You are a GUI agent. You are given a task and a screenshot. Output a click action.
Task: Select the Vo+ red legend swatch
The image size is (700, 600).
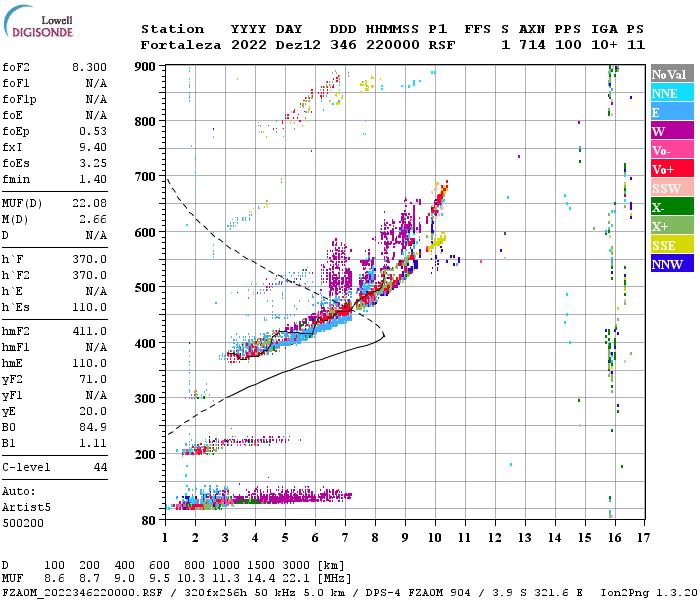click(x=672, y=169)
